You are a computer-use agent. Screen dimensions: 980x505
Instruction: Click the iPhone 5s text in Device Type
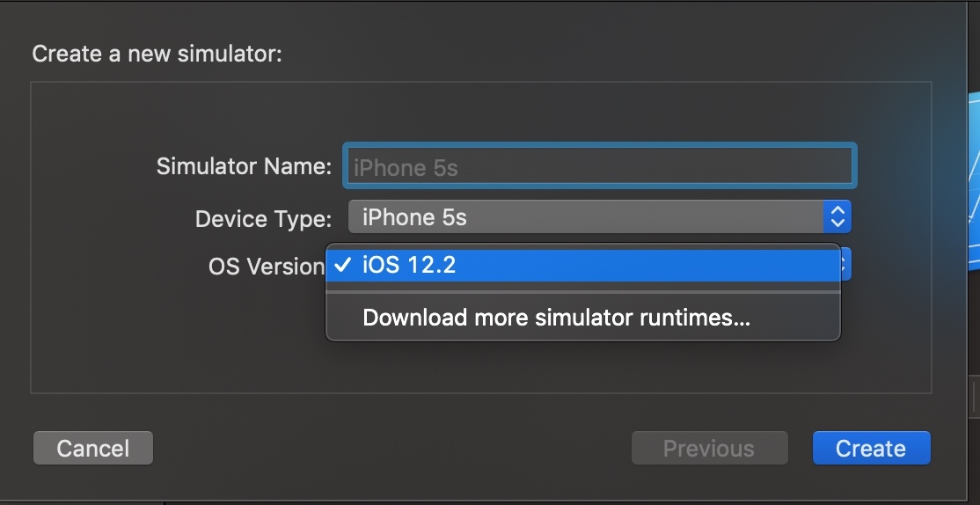coord(414,217)
